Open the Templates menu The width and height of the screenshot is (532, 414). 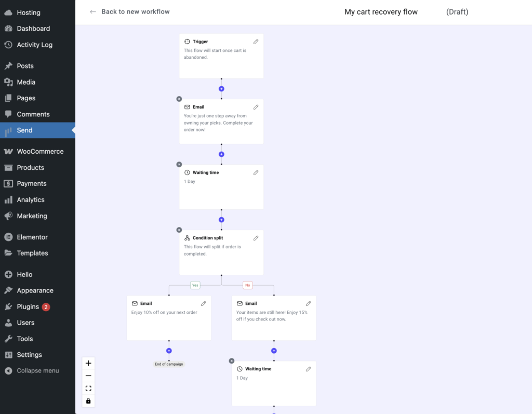[37, 253]
